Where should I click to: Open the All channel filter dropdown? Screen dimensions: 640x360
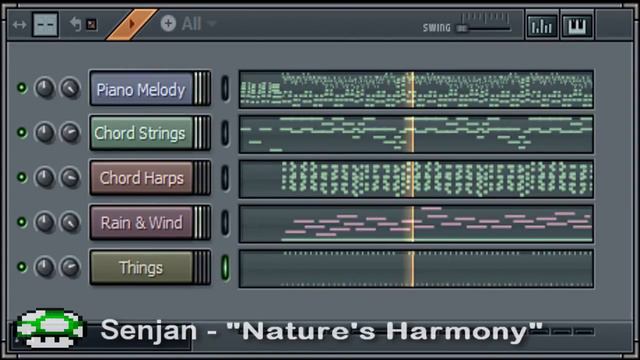click(198, 24)
